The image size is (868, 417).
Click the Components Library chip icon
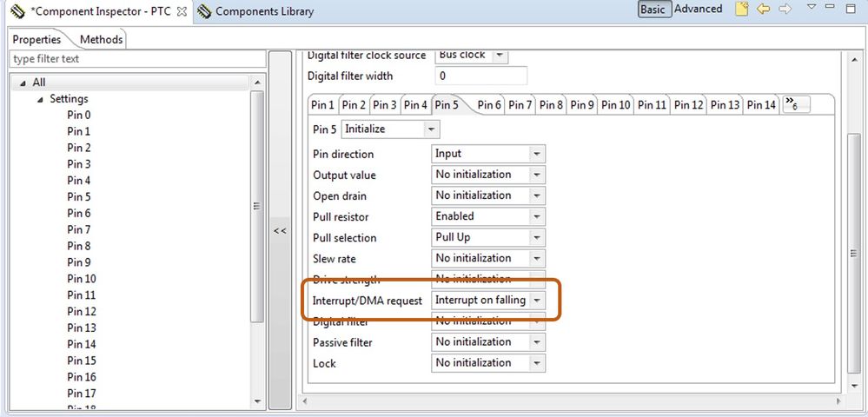(x=204, y=11)
